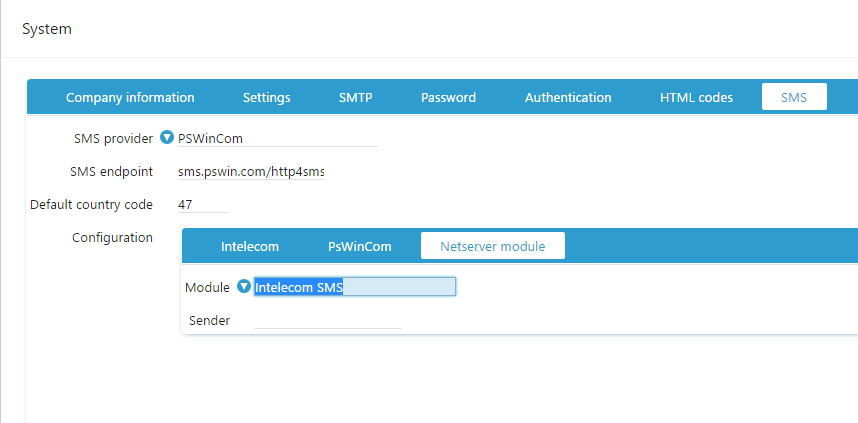Switch to the HTML codes tab
This screenshot has width=858, height=423.
click(696, 97)
